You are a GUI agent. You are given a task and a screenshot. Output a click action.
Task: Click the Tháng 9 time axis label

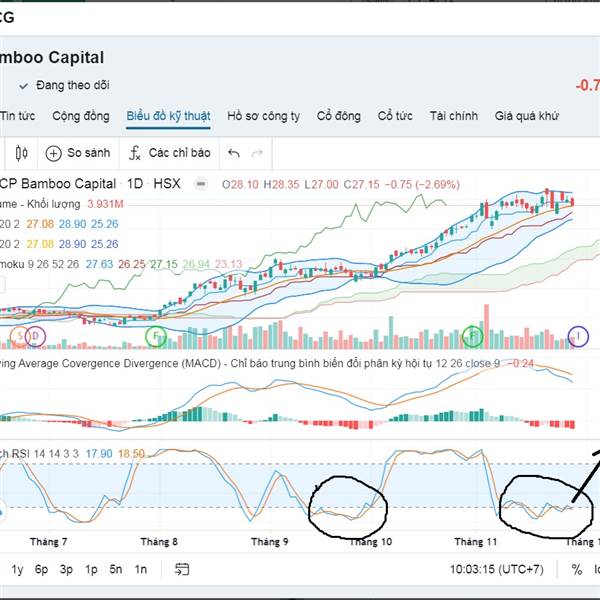[269, 542]
